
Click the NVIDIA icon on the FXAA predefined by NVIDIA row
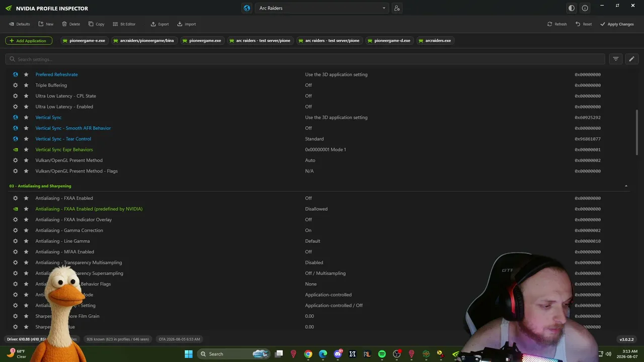(16, 209)
